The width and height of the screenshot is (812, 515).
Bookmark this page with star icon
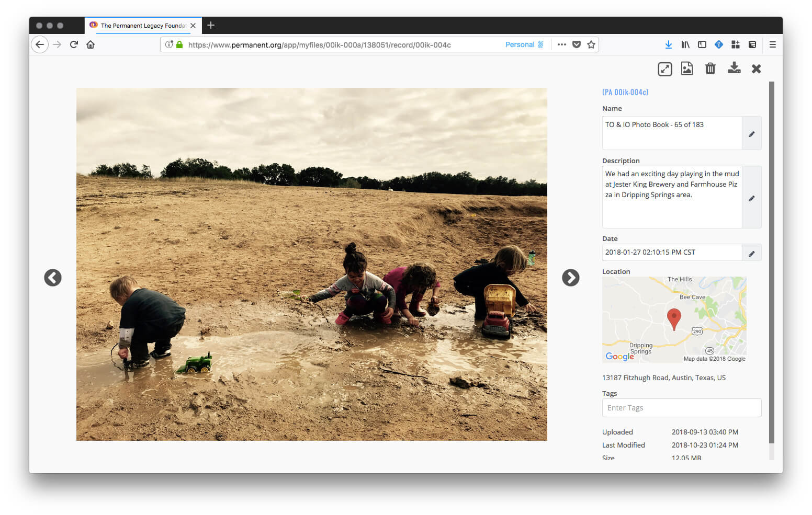pos(591,44)
